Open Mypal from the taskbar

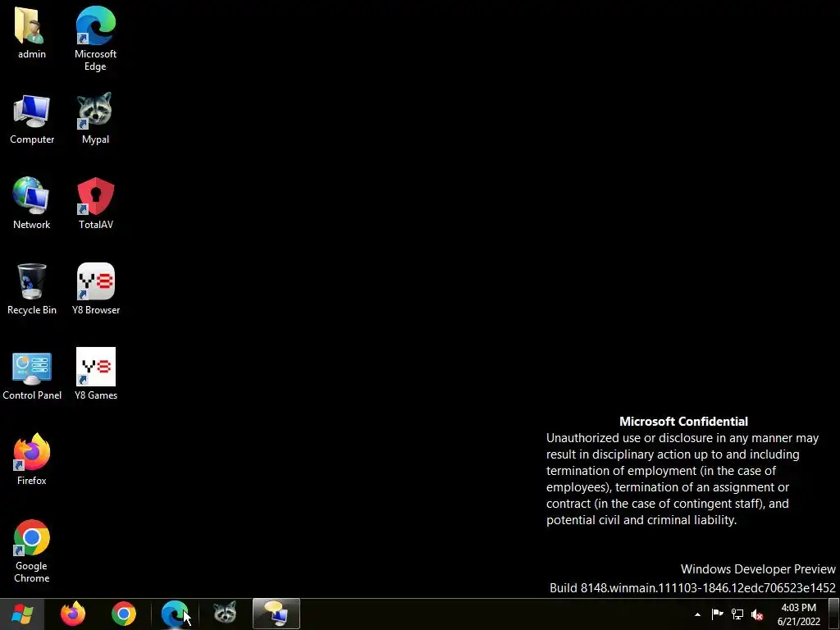pyautogui.click(x=225, y=614)
